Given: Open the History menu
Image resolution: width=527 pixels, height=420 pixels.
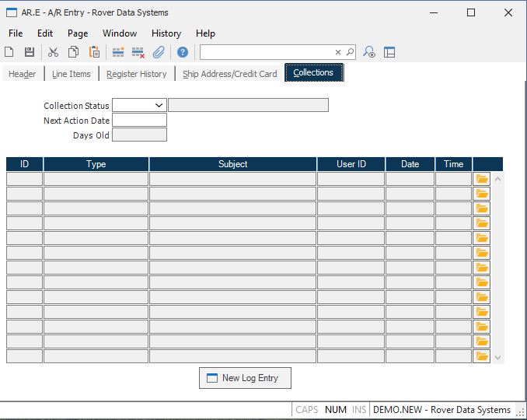Looking at the screenshot, I should click(166, 33).
